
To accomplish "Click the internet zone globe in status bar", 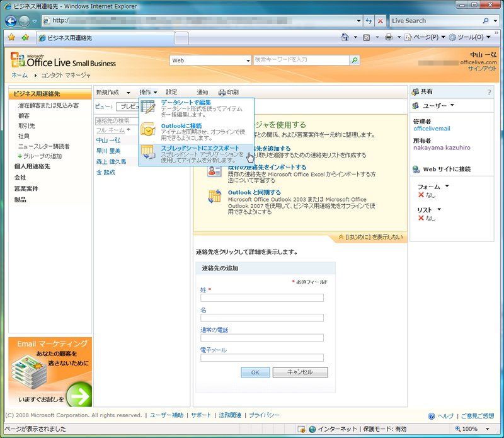I will coord(312,429).
